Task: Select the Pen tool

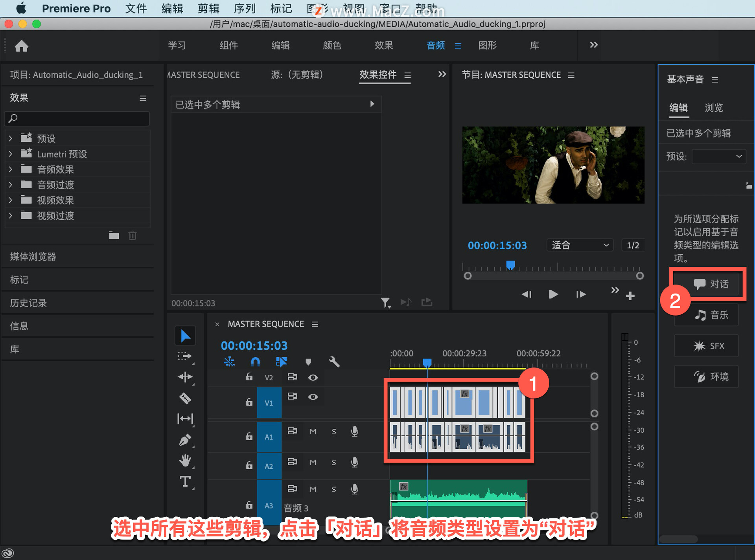Action: (185, 440)
